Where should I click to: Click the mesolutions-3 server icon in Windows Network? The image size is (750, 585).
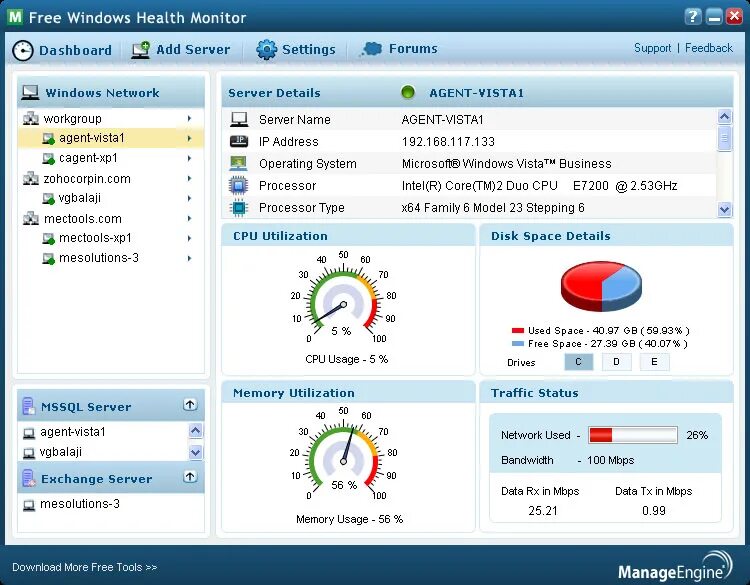coord(48,258)
